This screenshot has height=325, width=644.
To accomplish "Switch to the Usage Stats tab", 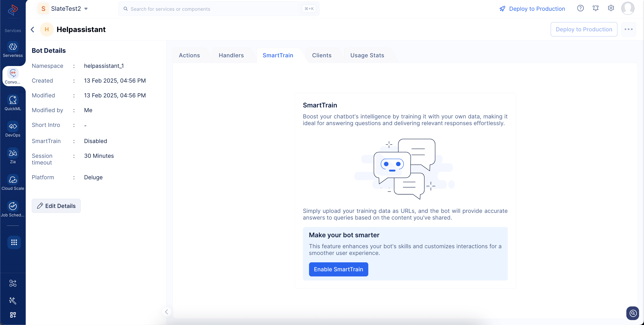I will click(367, 55).
